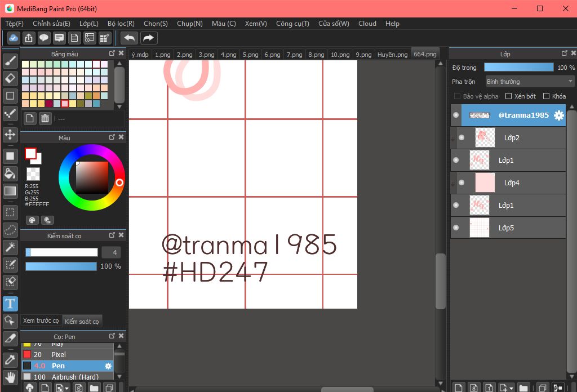Select the Airbrush (Hard) brush
The width and height of the screenshot is (577, 392).
(68, 377)
